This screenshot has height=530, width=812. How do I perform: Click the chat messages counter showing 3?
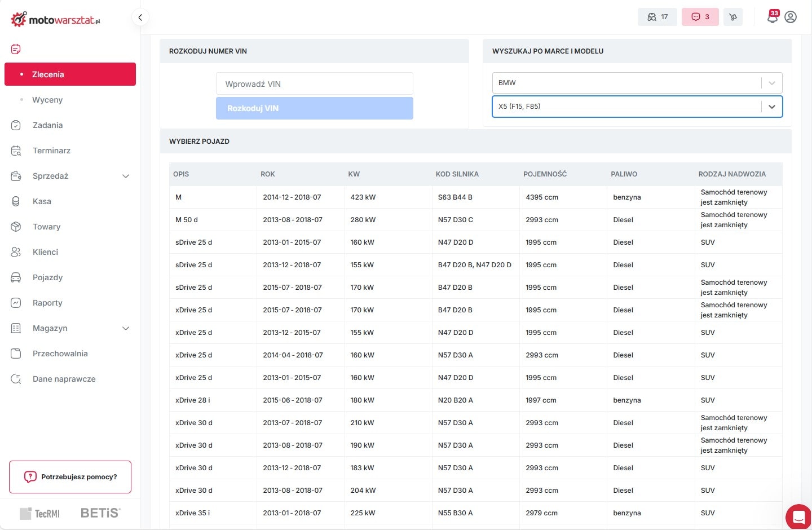[x=700, y=17]
